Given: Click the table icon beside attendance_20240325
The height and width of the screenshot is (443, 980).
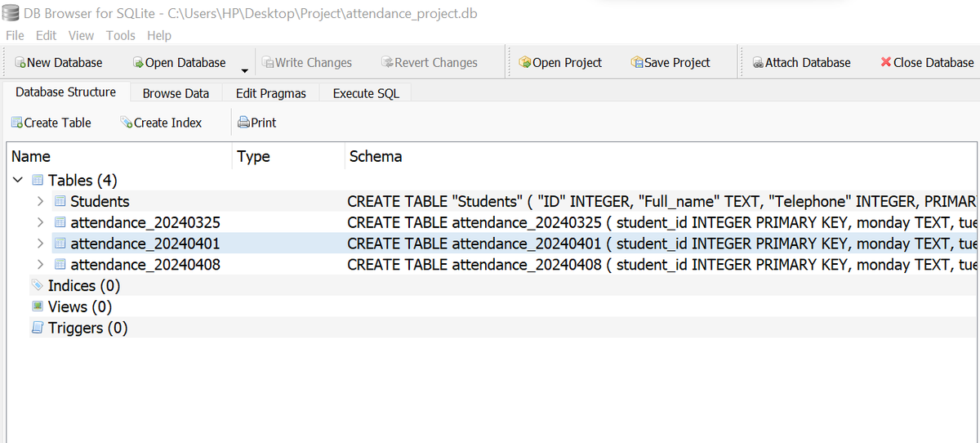Looking at the screenshot, I should click(x=60, y=222).
